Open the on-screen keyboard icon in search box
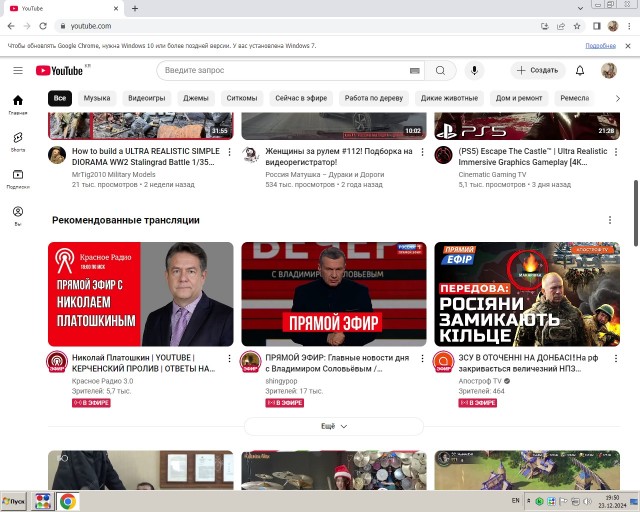The image size is (640, 512). point(414,71)
